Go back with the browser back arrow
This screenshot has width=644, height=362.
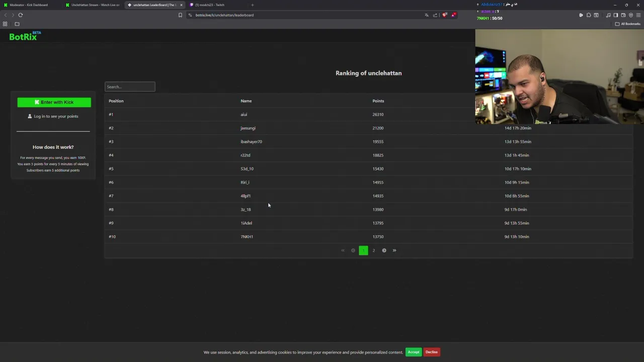[6, 15]
